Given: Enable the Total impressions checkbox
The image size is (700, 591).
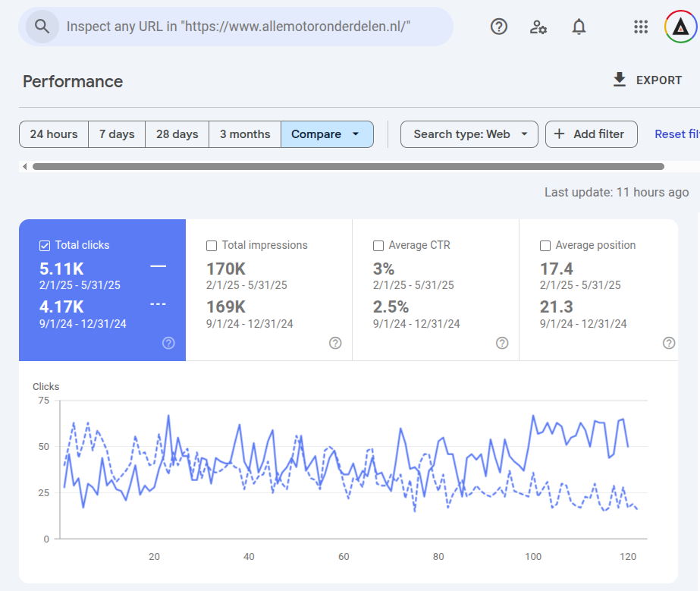Looking at the screenshot, I should [x=212, y=246].
